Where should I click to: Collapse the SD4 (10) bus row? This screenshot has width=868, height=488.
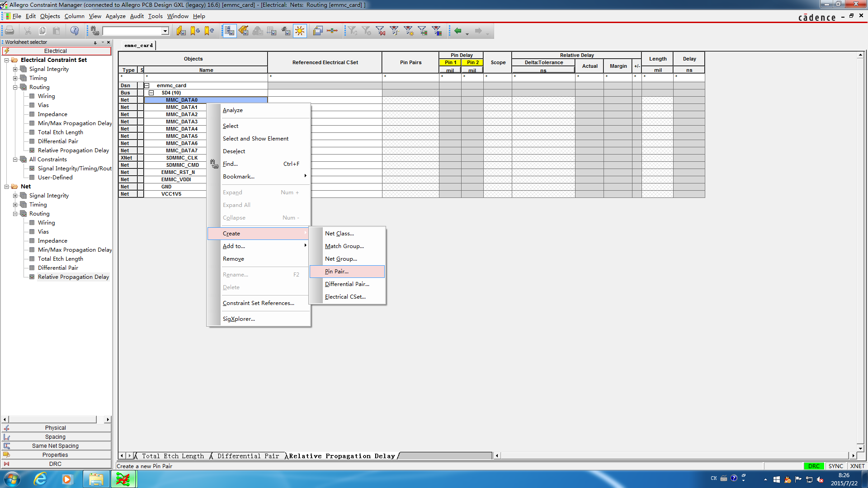151,93
